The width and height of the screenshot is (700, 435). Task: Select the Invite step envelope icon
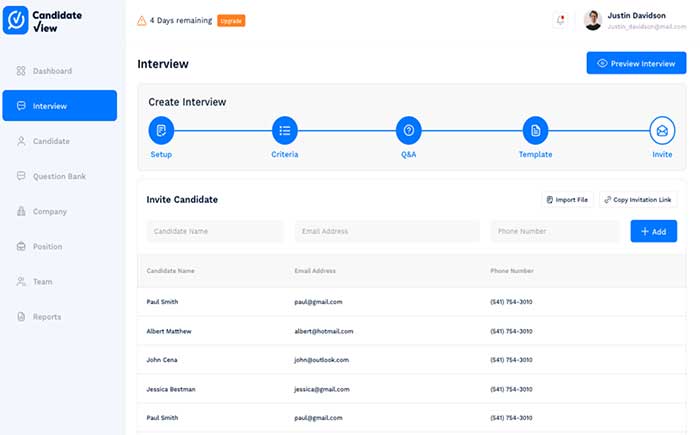[x=662, y=130]
